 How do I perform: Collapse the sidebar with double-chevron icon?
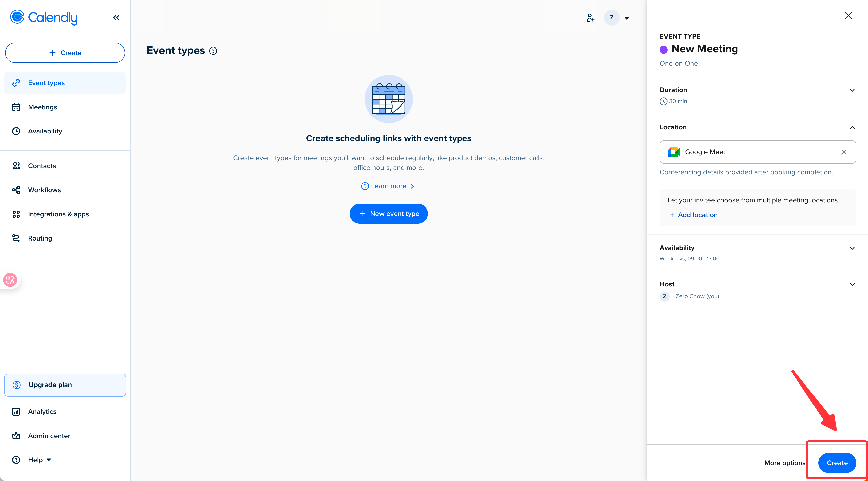point(116,18)
